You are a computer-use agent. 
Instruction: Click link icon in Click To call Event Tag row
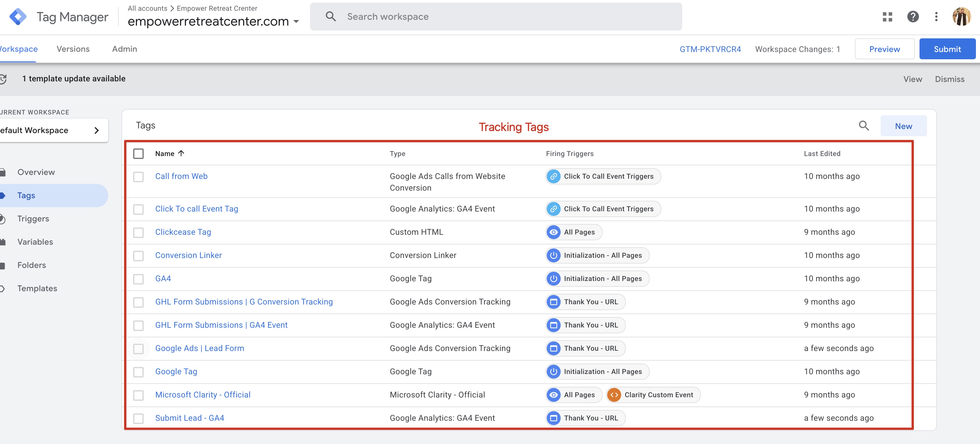coord(553,209)
